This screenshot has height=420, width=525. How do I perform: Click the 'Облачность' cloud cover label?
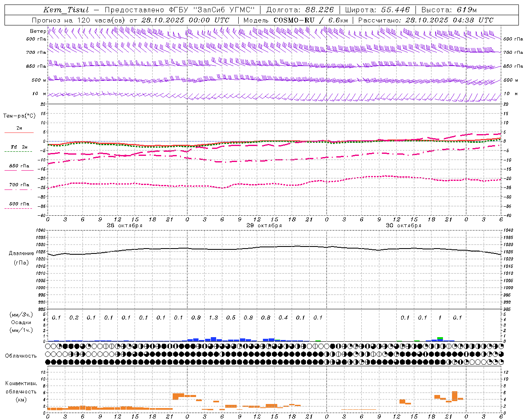21,356
